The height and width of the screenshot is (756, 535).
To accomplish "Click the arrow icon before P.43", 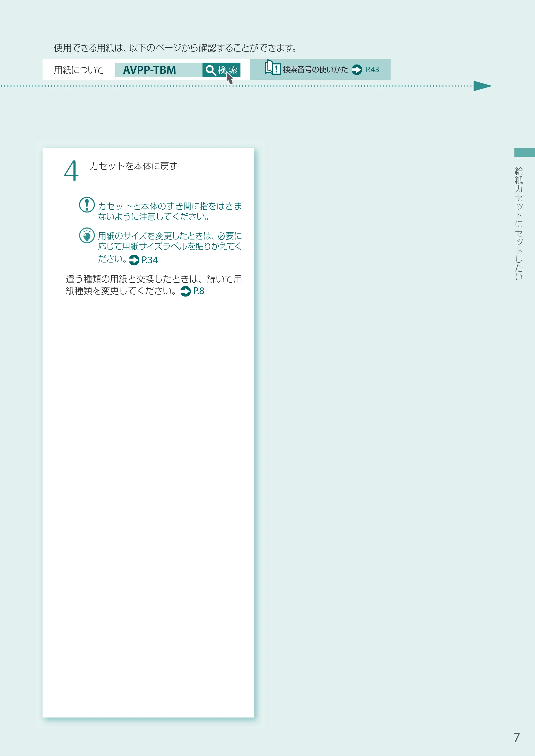I will (x=357, y=70).
